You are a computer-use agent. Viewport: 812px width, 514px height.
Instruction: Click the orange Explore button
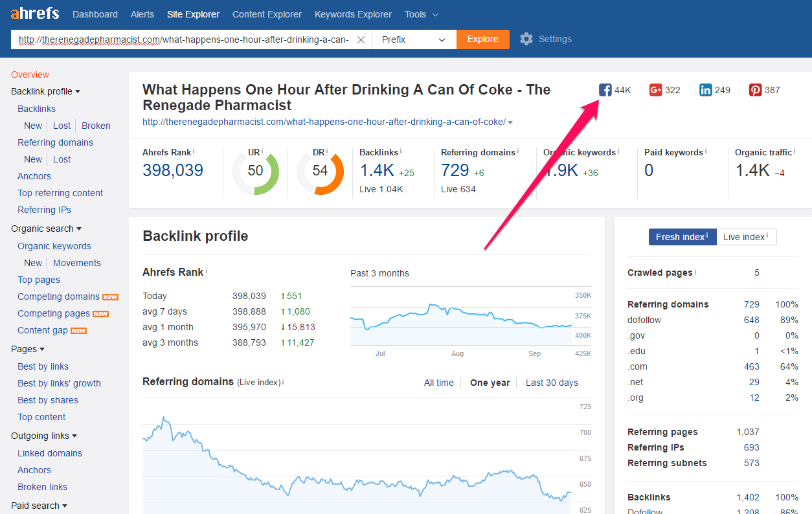point(483,39)
